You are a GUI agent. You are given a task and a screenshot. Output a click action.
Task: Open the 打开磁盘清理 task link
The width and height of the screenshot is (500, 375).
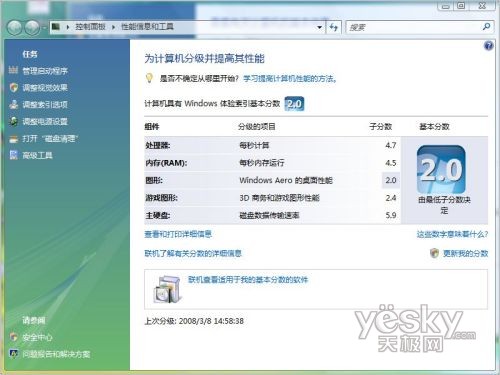50,139
